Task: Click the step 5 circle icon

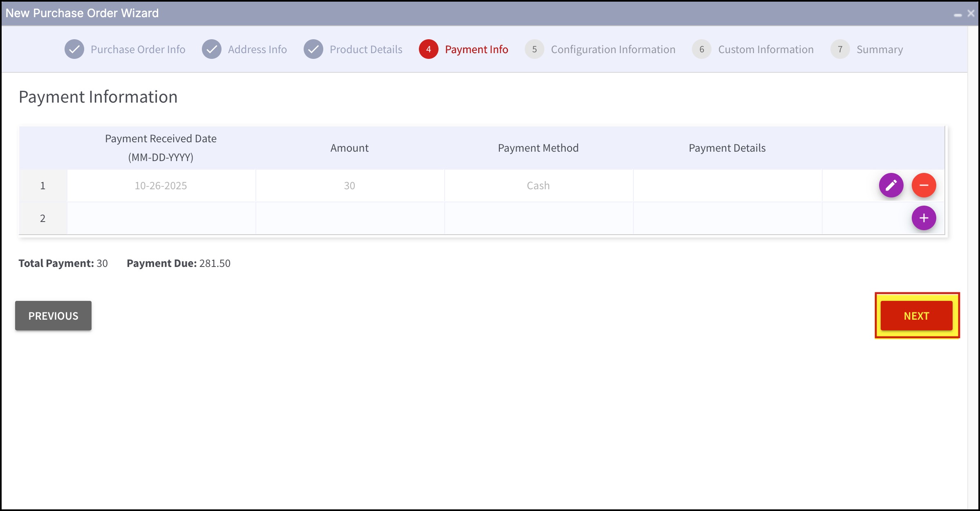Action: point(534,49)
